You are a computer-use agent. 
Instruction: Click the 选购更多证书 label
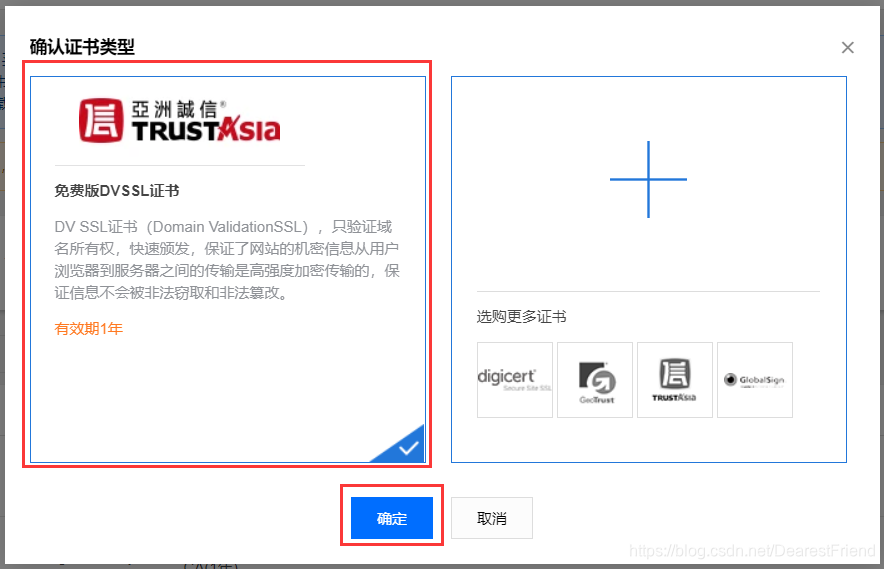tap(521, 316)
